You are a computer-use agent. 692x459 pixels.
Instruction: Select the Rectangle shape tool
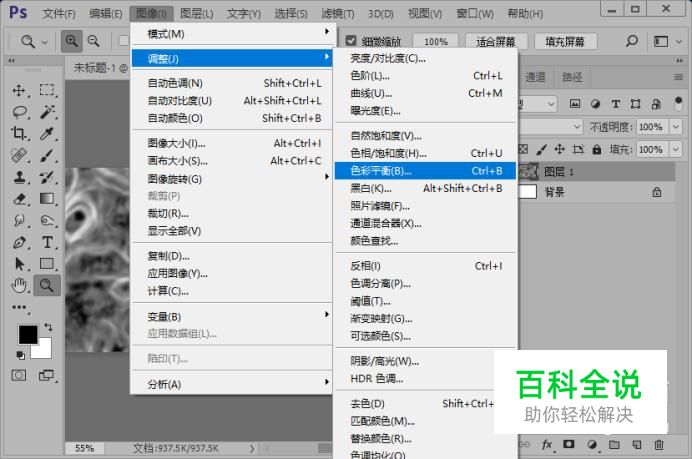pos(47,264)
